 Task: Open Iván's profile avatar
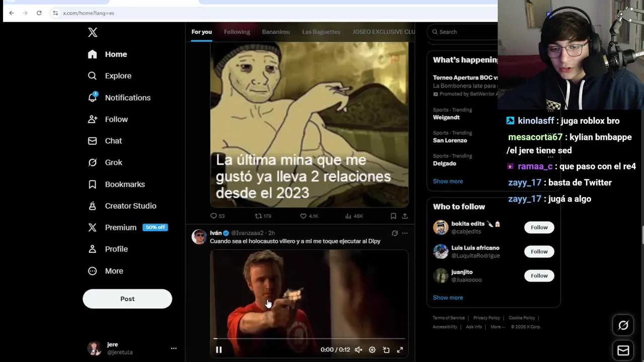pos(199,236)
